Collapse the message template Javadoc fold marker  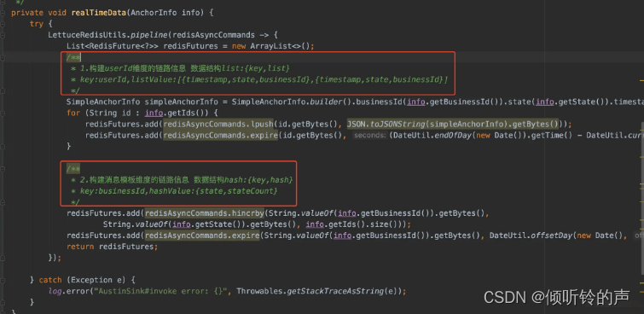3,169
